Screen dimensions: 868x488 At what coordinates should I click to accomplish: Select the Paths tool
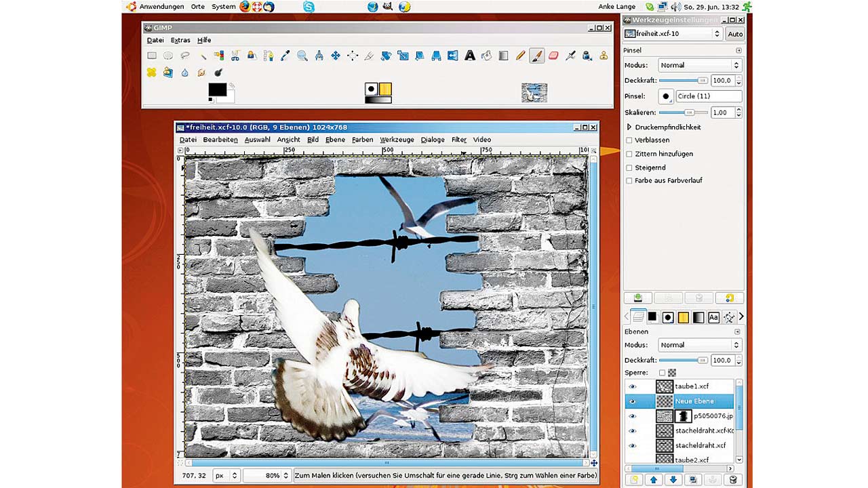(269, 56)
